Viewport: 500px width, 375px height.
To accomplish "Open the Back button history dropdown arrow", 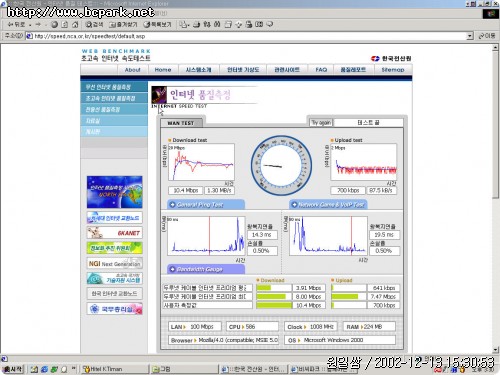I will (30, 25).
